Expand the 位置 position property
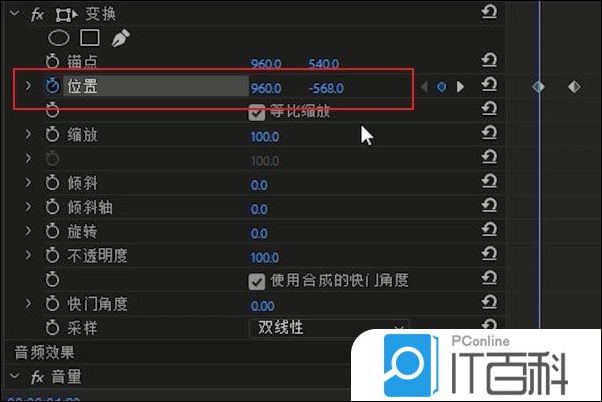 [28, 85]
